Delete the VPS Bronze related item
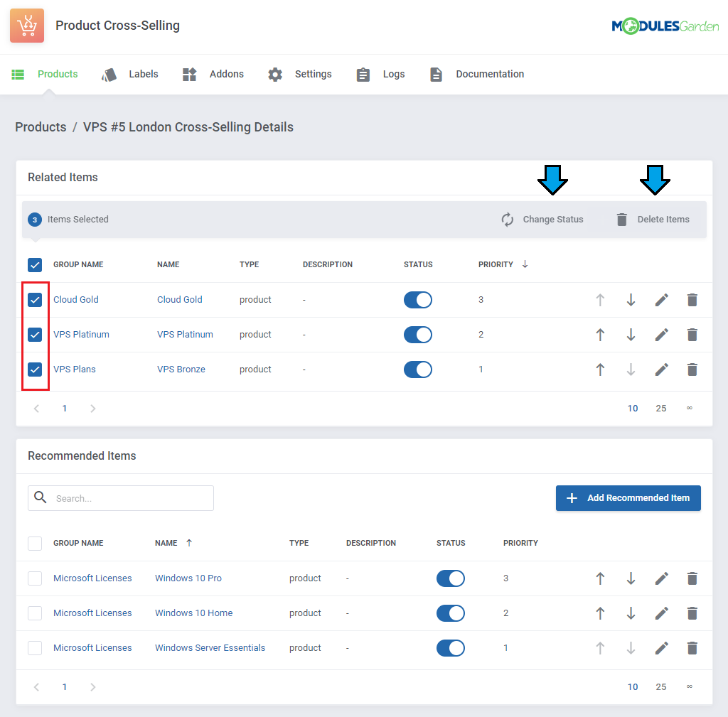The image size is (728, 717). [x=692, y=370]
